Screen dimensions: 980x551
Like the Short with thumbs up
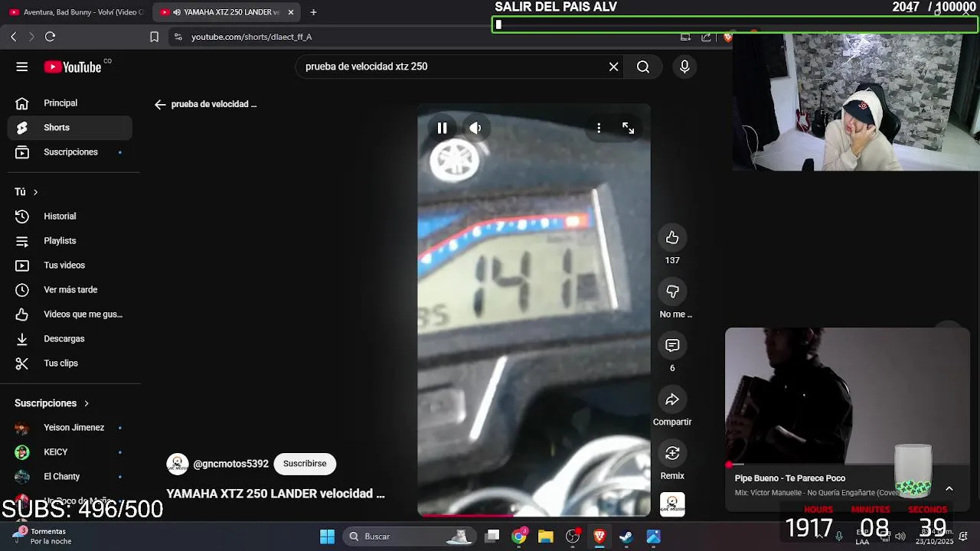coord(672,238)
